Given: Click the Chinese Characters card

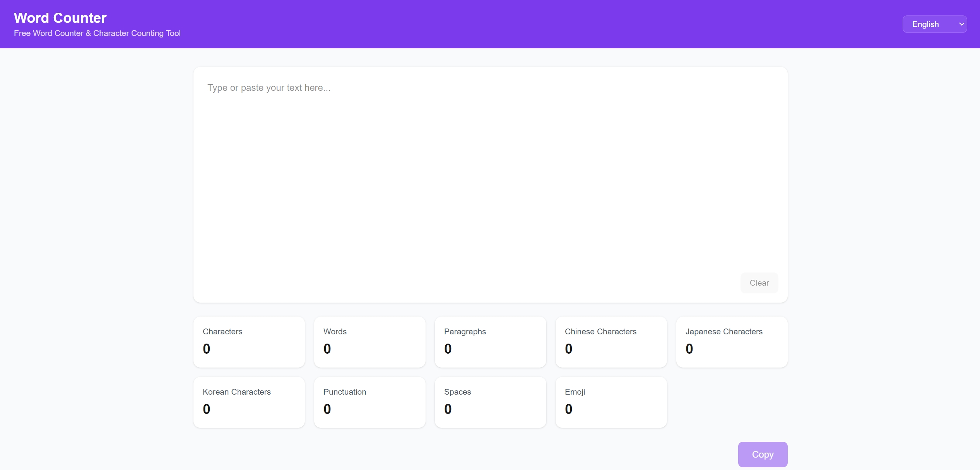Looking at the screenshot, I should (611, 342).
